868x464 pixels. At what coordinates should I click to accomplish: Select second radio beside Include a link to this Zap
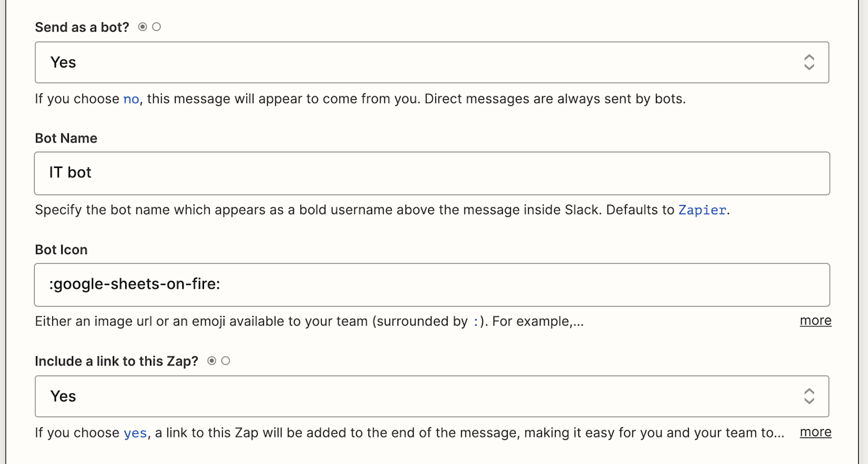click(226, 361)
